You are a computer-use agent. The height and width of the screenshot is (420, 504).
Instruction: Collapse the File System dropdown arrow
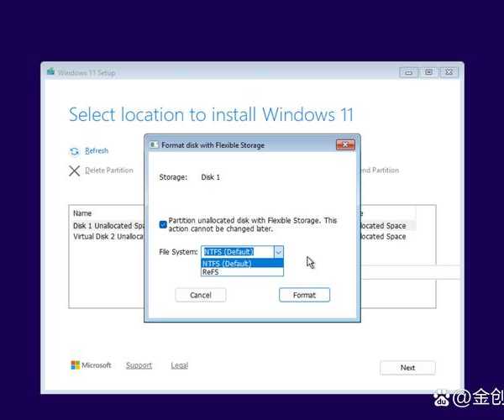[279, 252]
